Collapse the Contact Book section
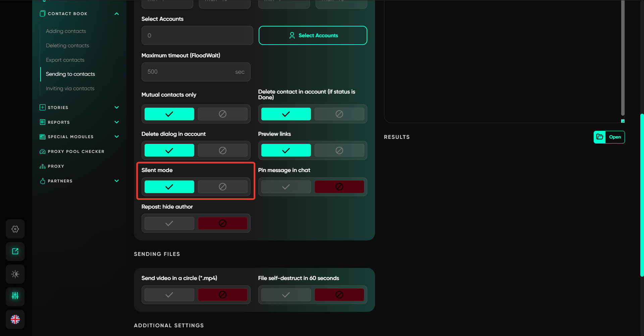Viewport: 644px width, 336px height. pos(116,14)
